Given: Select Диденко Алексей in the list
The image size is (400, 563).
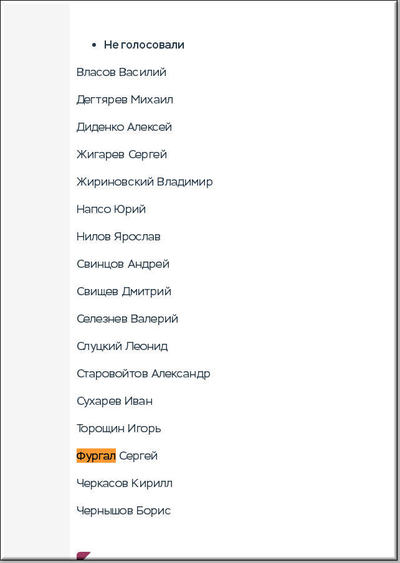Looking at the screenshot, I should (x=124, y=127).
